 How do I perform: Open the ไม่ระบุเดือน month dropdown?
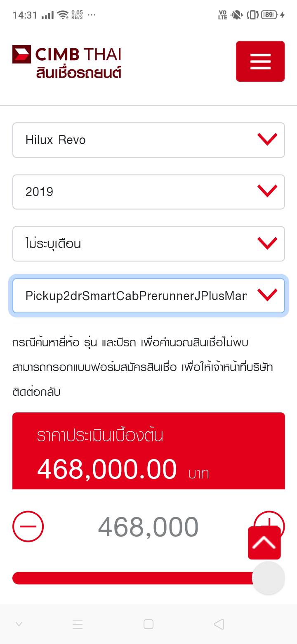click(x=148, y=244)
